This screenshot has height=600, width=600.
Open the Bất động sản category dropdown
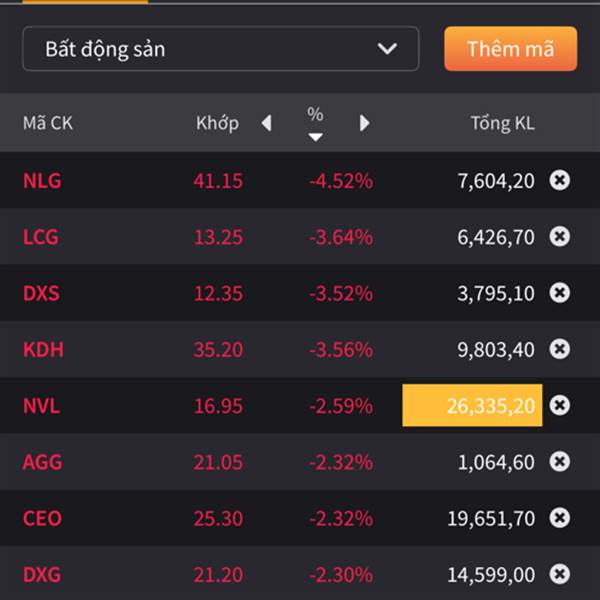pos(221,49)
